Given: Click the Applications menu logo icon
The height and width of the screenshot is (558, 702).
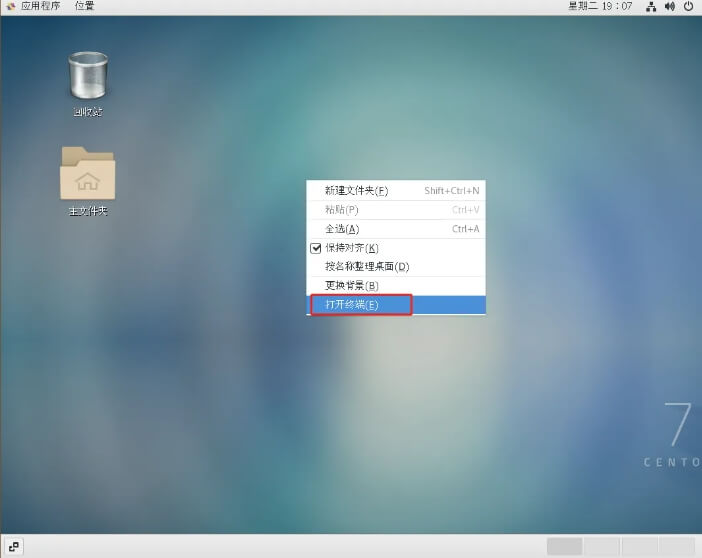Looking at the screenshot, I should point(11,6).
